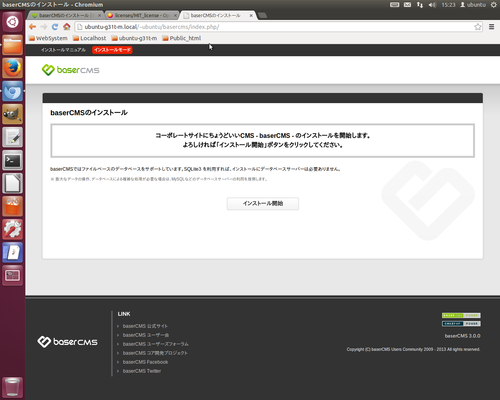
Task: Open Chromium hamburger menu
Action: coord(491,27)
